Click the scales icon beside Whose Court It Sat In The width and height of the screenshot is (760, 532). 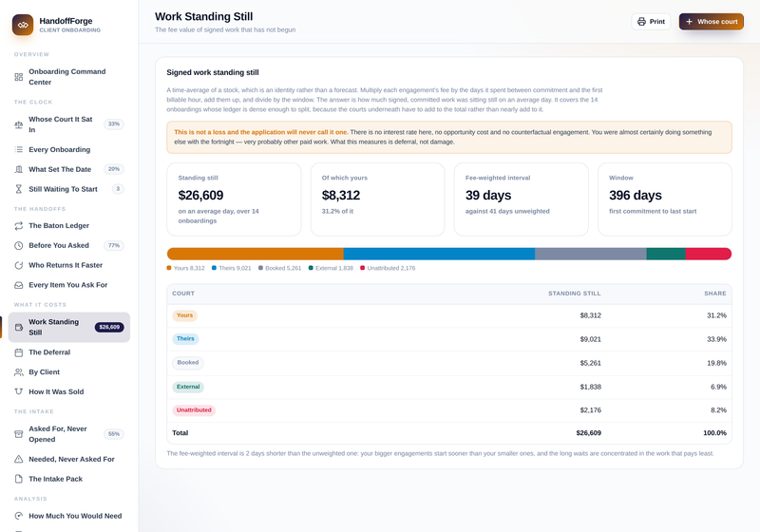18,124
